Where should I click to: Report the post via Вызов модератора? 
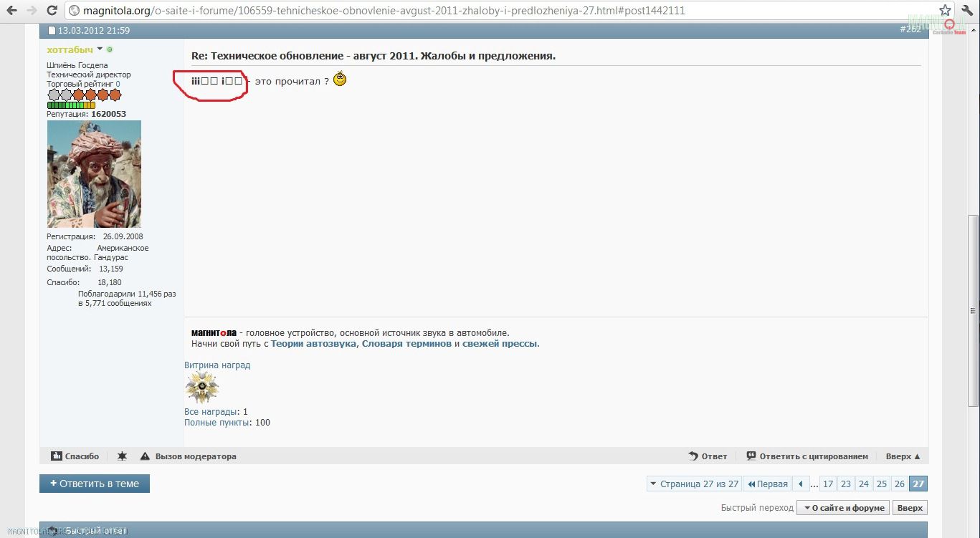[x=188, y=456]
